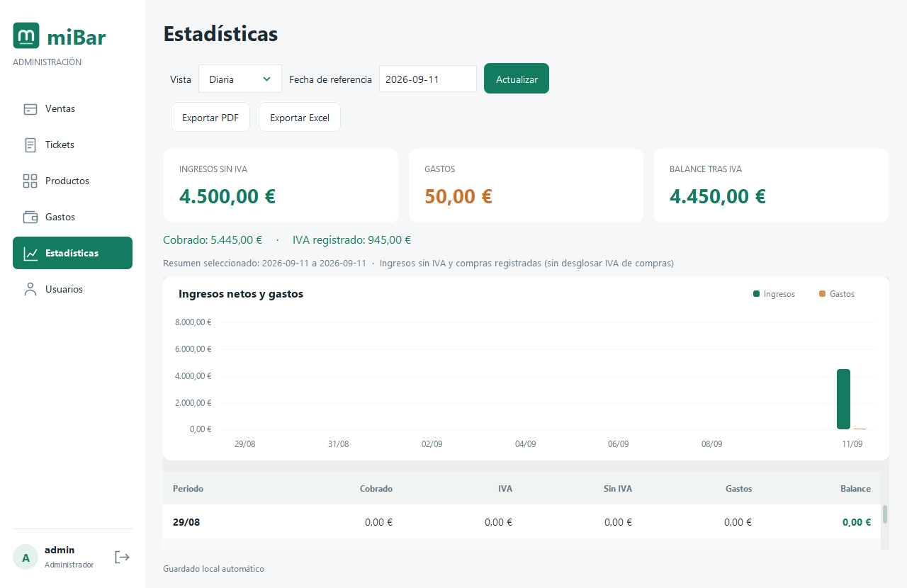The width and height of the screenshot is (907, 588).
Task: Toggle the Ingresos legend swatch
Action: [757, 294]
